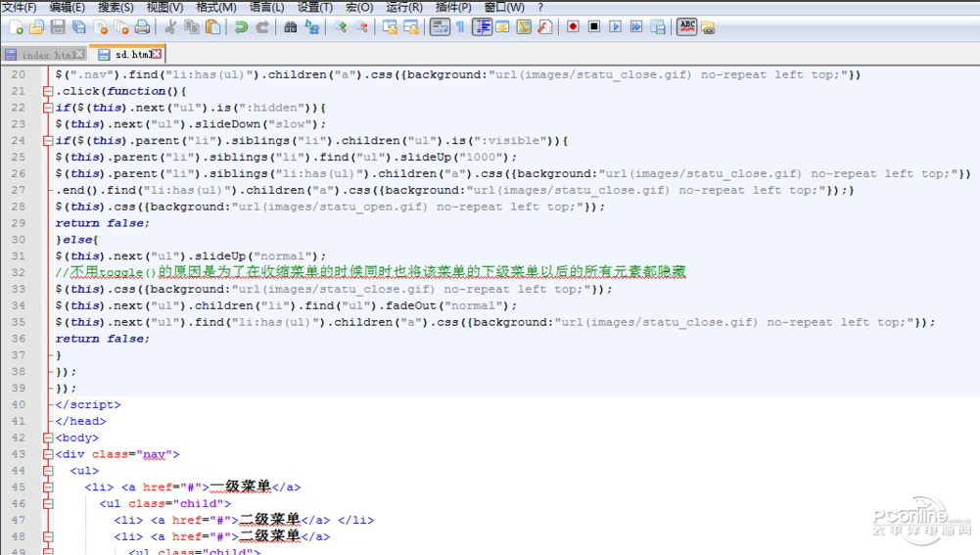Viewport: 980px width, 555px height.
Task: Close all documents via toolbar
Action: (121, 26)
